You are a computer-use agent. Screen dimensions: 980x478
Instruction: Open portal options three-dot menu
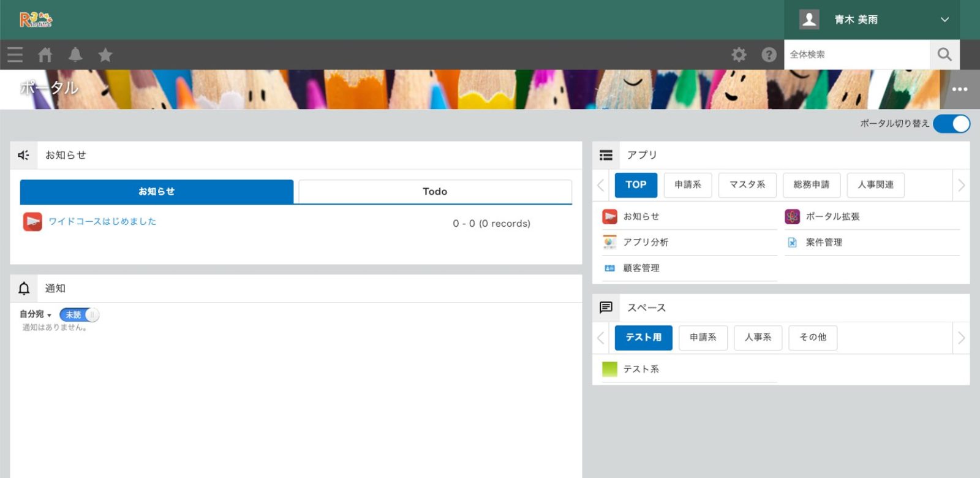[960, 89]
